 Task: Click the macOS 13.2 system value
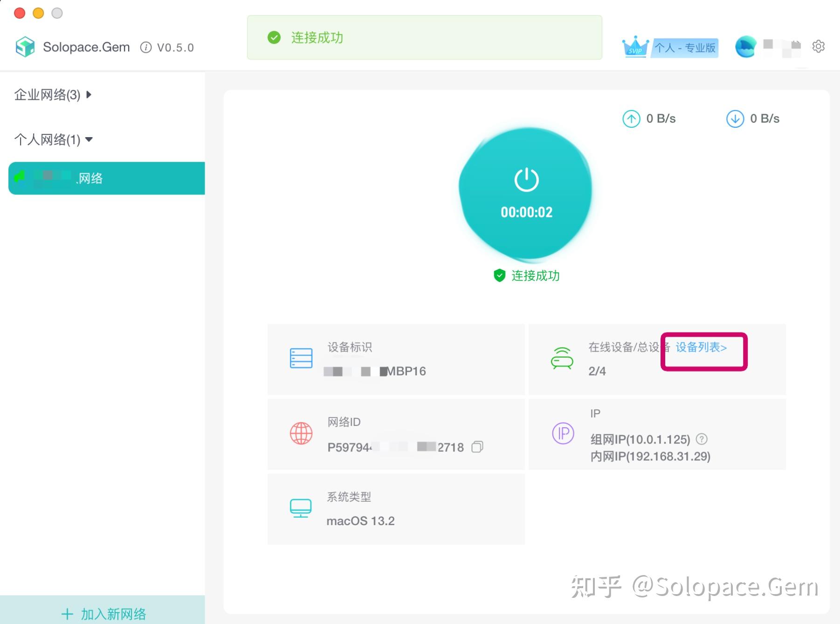[x=360, y=521]
